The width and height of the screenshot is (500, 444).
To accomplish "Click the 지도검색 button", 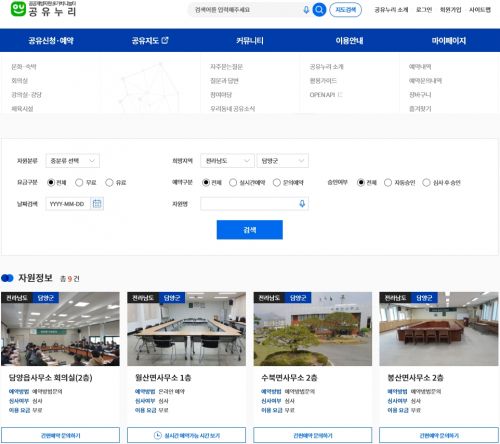I will 345,10.
